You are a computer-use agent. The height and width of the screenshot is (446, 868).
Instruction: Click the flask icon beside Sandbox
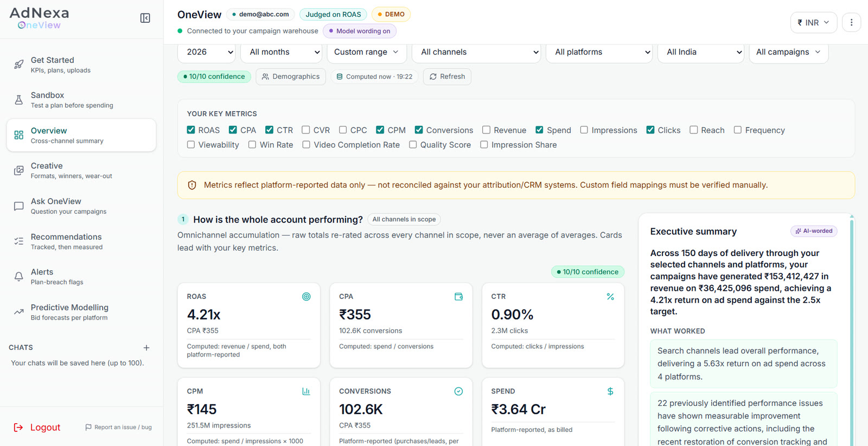point(19,100)
